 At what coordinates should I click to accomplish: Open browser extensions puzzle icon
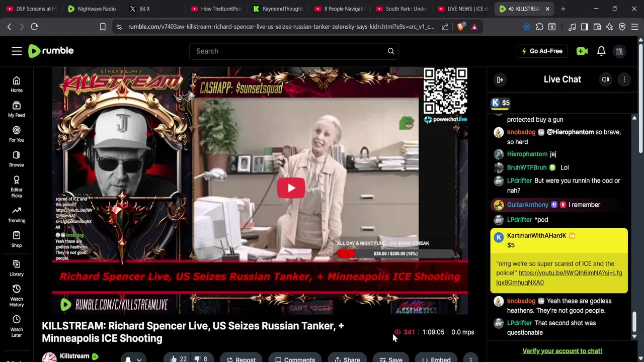pyautogui.click(x=539, y=27)
